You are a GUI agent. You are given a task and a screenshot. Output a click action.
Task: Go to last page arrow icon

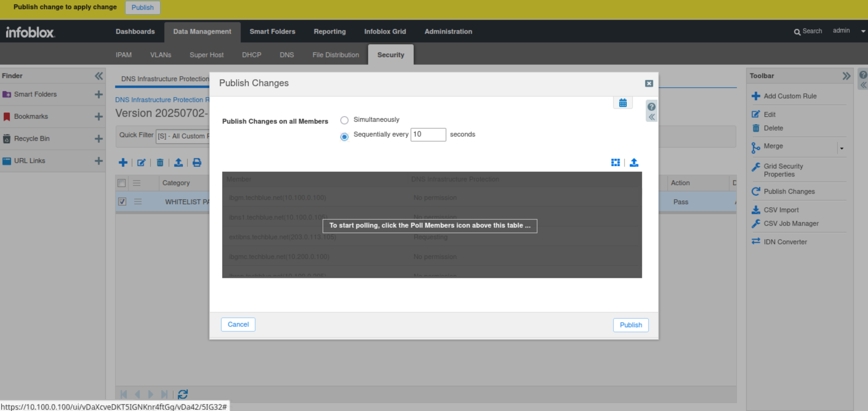(164, 394)
